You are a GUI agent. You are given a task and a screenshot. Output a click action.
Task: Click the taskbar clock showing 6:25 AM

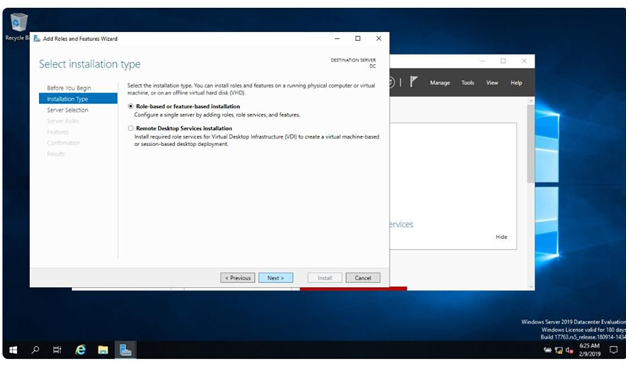coord(590,350)
